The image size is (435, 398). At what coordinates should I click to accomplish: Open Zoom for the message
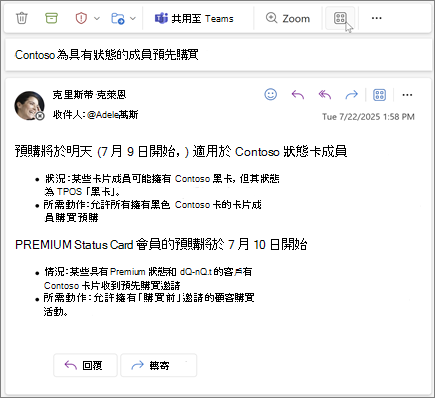[288, 18]
